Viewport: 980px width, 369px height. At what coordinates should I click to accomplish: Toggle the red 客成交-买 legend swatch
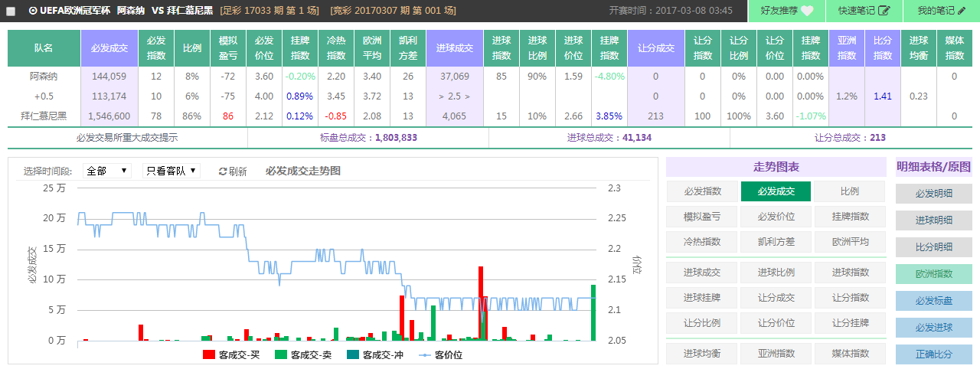[x=208, y=354]
